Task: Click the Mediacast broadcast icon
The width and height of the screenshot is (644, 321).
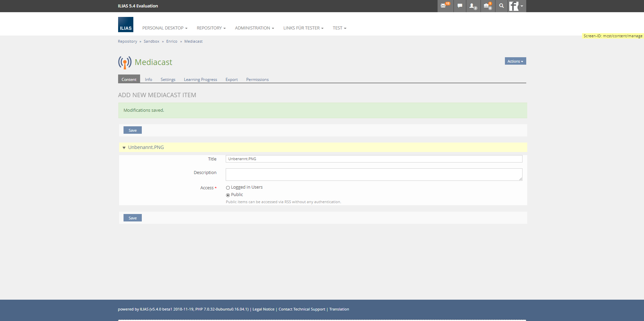Action: point(125,62)
